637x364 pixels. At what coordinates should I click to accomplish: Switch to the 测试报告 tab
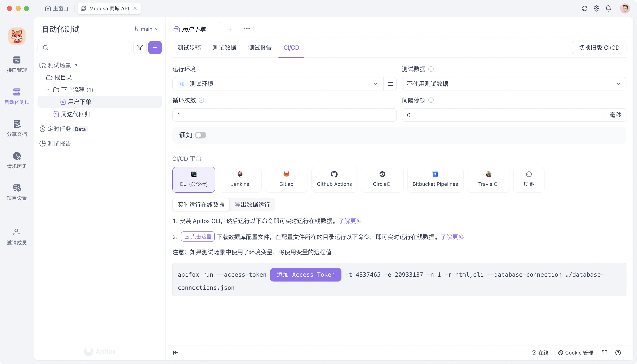260,48
